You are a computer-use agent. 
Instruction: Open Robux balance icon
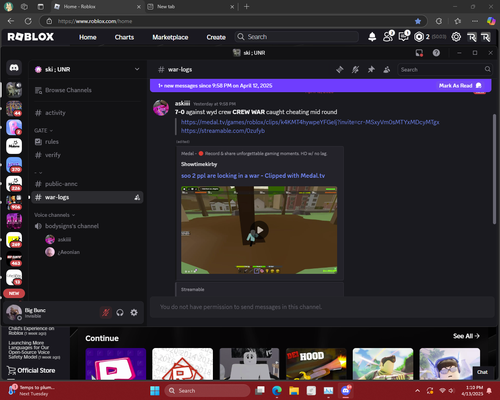[x=419, y=37]
